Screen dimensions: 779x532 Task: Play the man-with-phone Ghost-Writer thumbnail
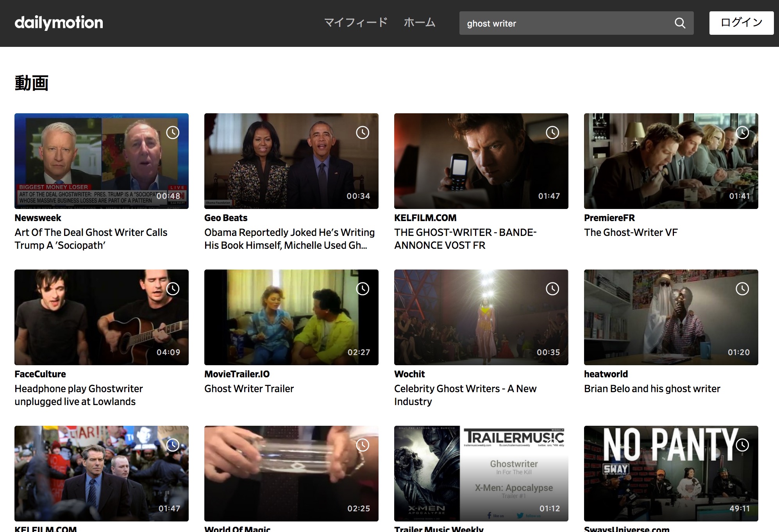click(481, 161)
